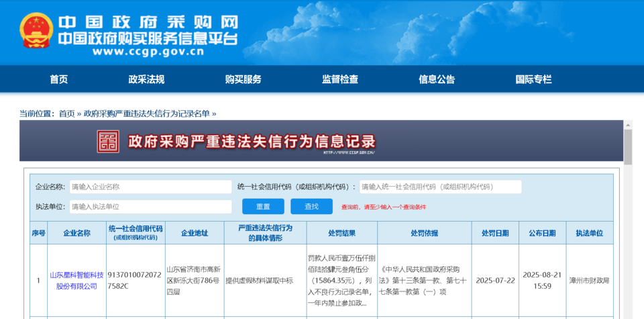Click the 企业地址 column header
Viewport: 644px width, 319px height.
point(195,233)
